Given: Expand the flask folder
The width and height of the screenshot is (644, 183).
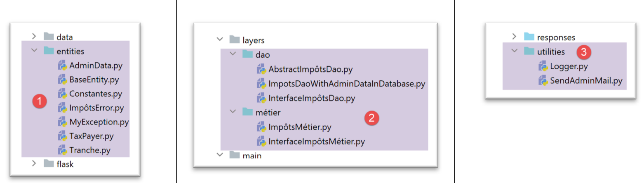Looking at the screenshot, I should point(34,164).
